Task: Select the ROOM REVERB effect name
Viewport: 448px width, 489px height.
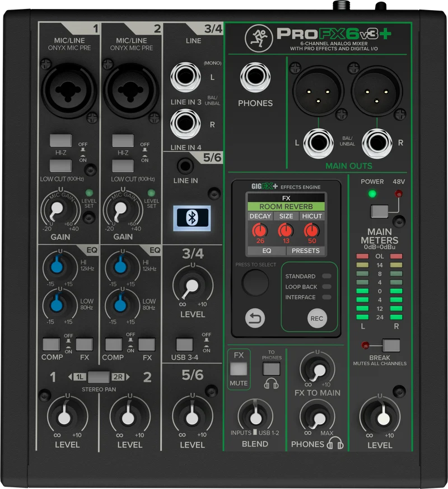Action: 286,207
